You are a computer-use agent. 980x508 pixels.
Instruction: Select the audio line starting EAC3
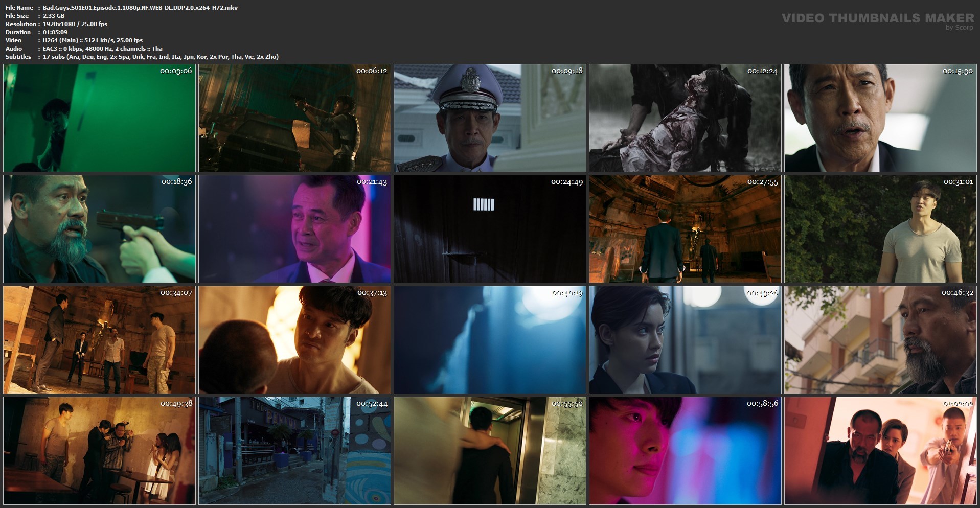(102, 49)
